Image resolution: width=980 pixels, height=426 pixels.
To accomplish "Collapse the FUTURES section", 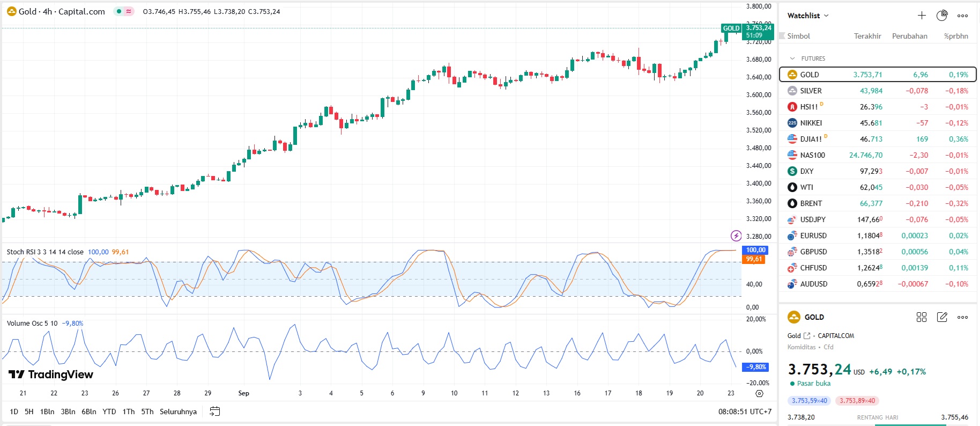I will [792, 58].
